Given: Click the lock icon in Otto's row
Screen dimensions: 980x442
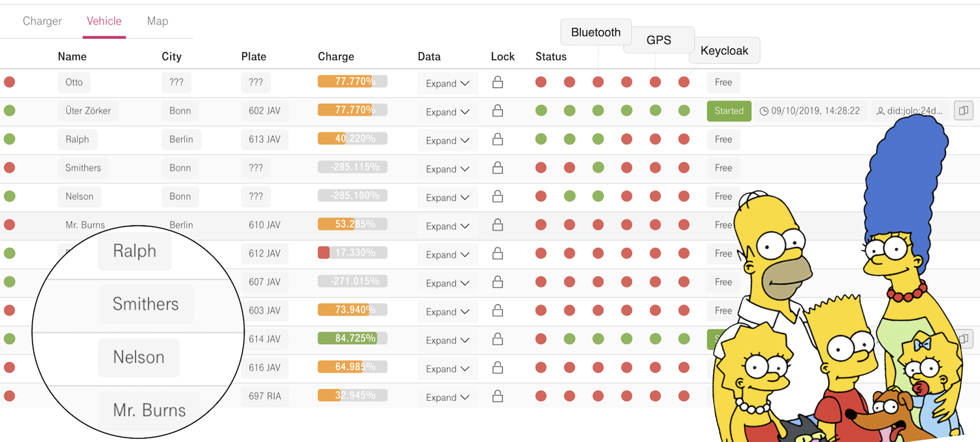Looking at the screenshot, I should pos(497,82).
